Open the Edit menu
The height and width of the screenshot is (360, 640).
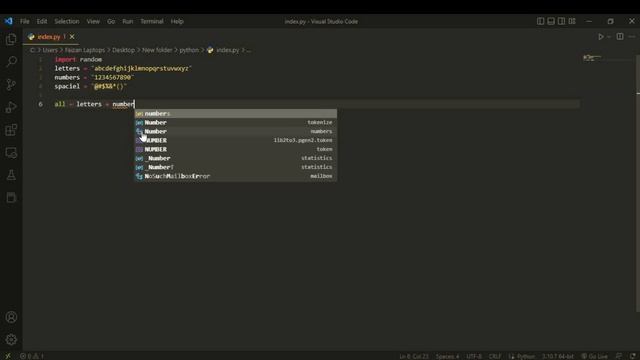click(x=42, y=21)
